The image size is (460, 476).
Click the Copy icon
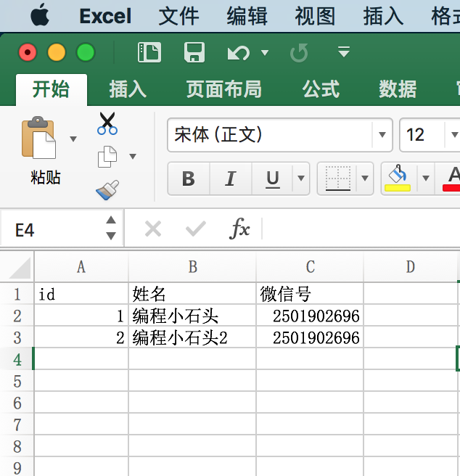(x=107, y=157)
